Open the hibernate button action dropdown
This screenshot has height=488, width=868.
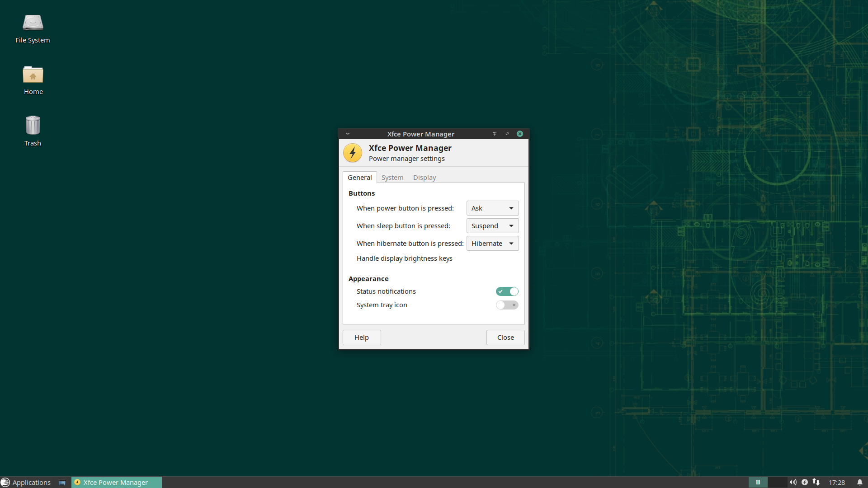[492, 244]
